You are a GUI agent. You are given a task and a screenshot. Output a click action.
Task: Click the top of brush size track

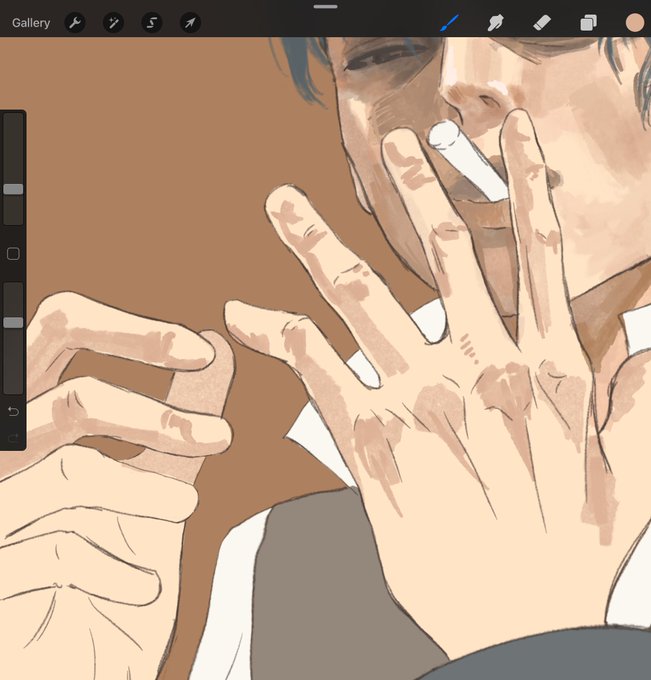coord(13,119)
